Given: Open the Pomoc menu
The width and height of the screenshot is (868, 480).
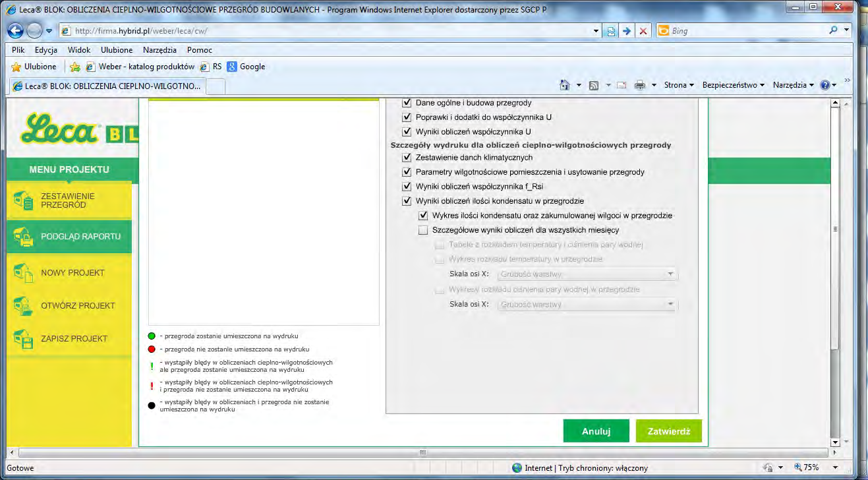Looking at the screenshot, I should (x=200, y=50).
